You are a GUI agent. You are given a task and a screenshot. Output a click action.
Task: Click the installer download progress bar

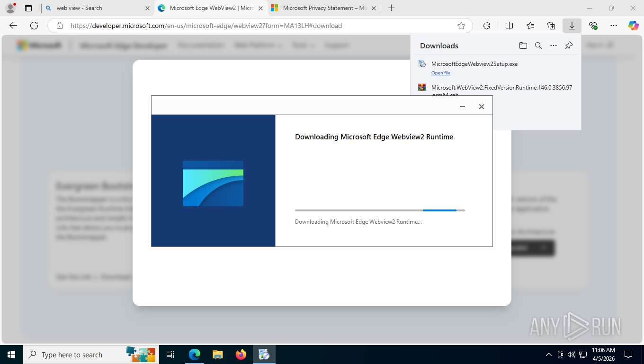380,210
